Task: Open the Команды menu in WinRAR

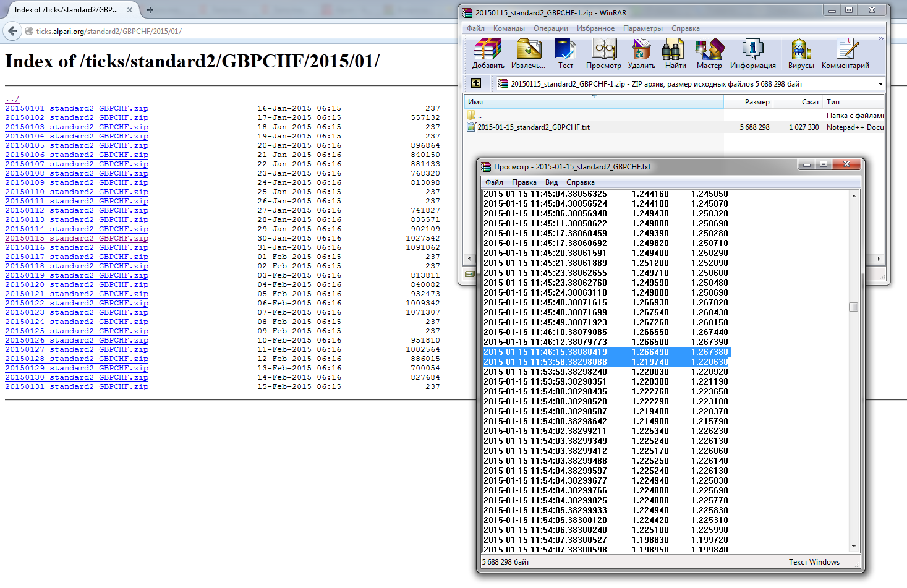Action: pos(508,28)
